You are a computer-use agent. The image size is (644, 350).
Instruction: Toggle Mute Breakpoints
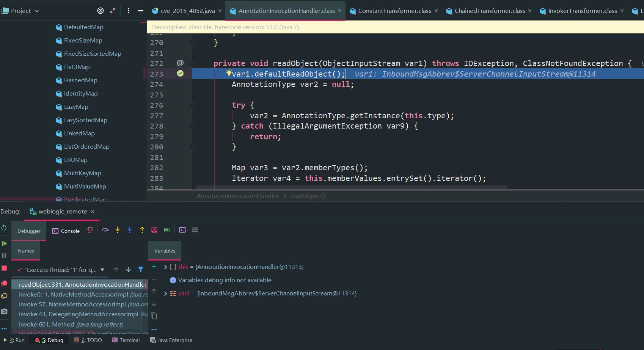pyautogui.click(x=4, y=296)
